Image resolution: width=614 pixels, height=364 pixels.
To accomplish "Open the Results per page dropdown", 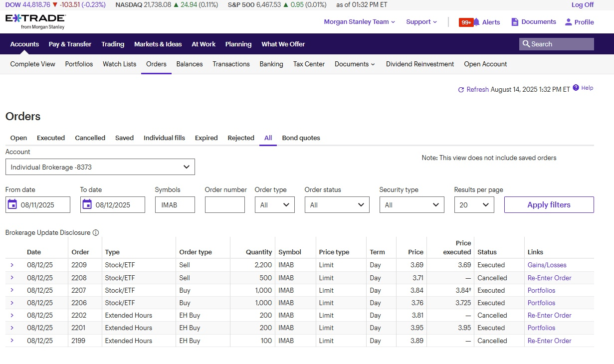I will click(x=474, y=205).
